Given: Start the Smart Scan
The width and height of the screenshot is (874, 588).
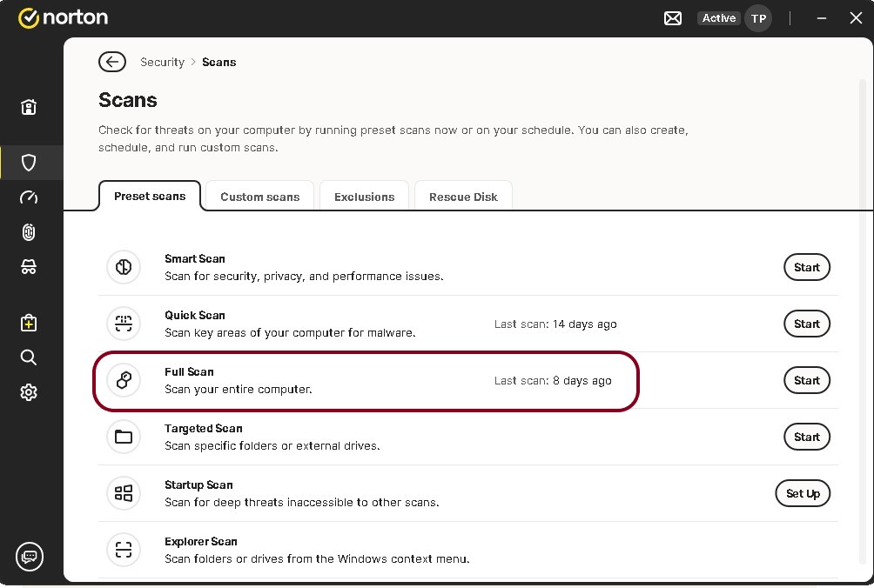Looking at the screenshot, I should point(806,267).
